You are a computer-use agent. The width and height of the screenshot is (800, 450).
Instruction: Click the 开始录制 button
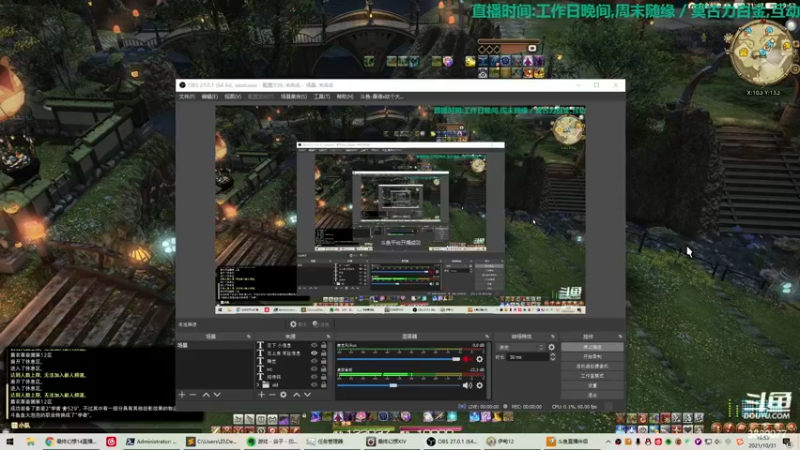tap(592, 357)
